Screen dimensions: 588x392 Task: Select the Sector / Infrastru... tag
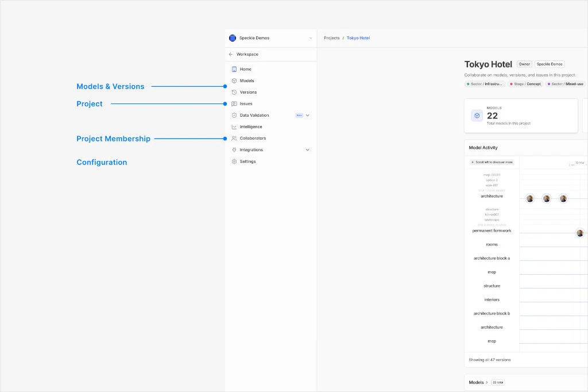click(x=485, y=84)
